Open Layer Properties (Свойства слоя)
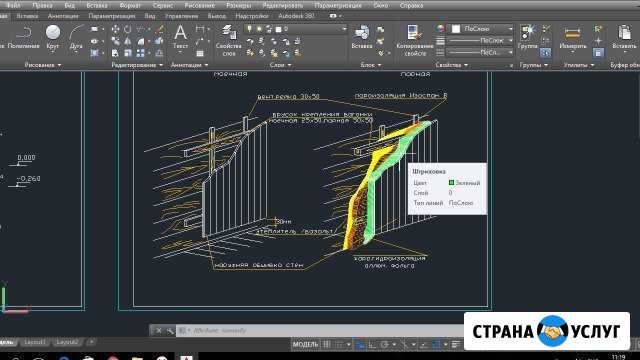Image resolution: width=640 pixels, height=360 pixels. [x=229, y=40]
